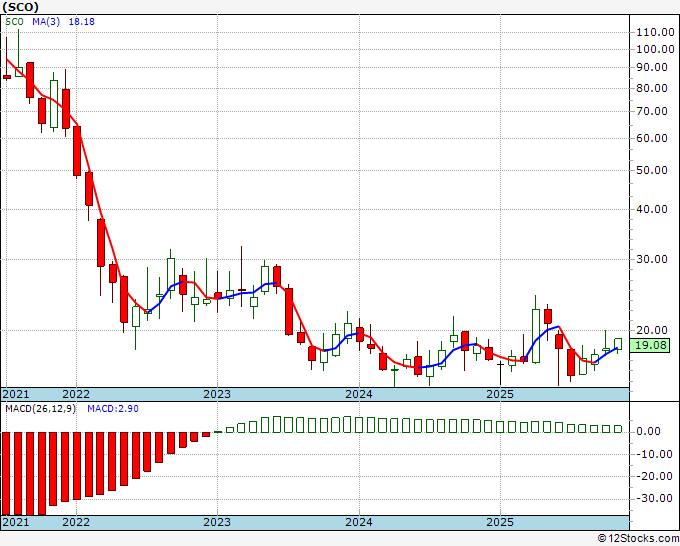Screen dimensions: 680x546
Task: Open the 12Stocks.com copyright link
Action: (x=638, y=539)
